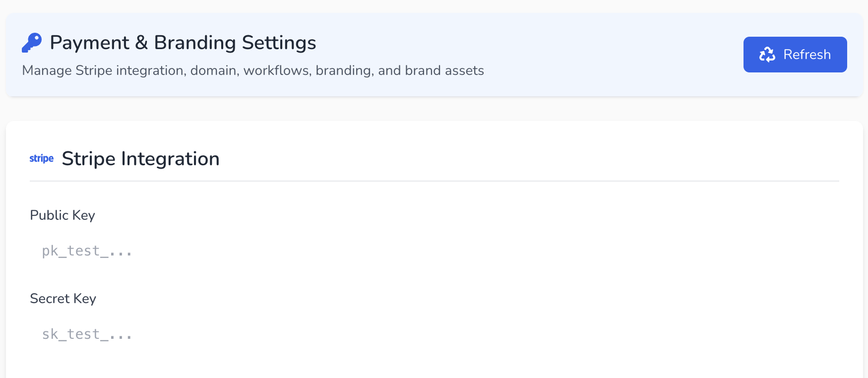868x378 pixels.
Task: Click the Manage Stripe integration description text
Action: tap(253, 70)
